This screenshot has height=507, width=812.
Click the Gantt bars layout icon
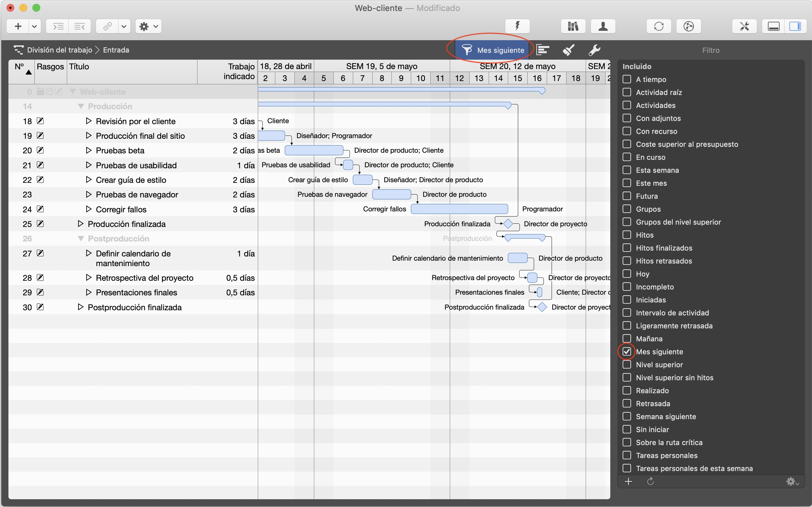pyautogui.click(x=543, y=50)
